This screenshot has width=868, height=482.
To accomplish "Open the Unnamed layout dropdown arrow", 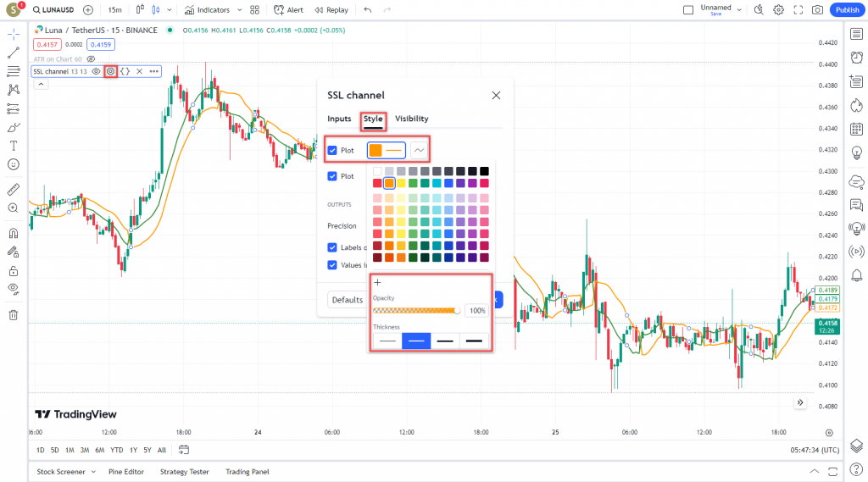I will [x=739, y=10].
